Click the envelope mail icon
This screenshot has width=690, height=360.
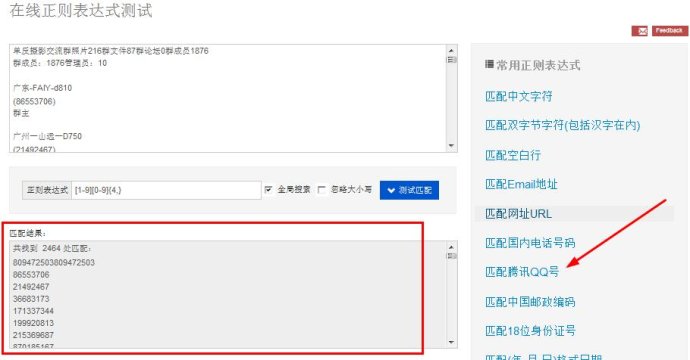click(x=639, y=31)
